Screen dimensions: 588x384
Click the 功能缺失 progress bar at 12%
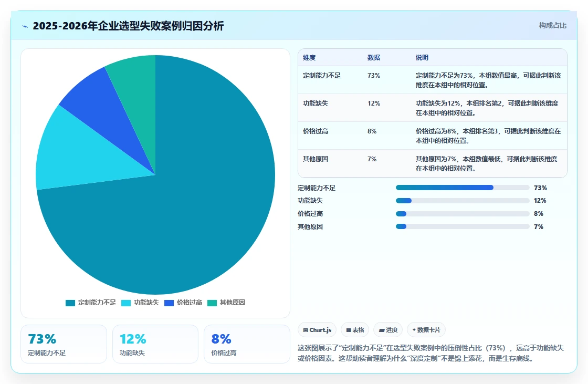pyautogui.click(x=463, y=201)
